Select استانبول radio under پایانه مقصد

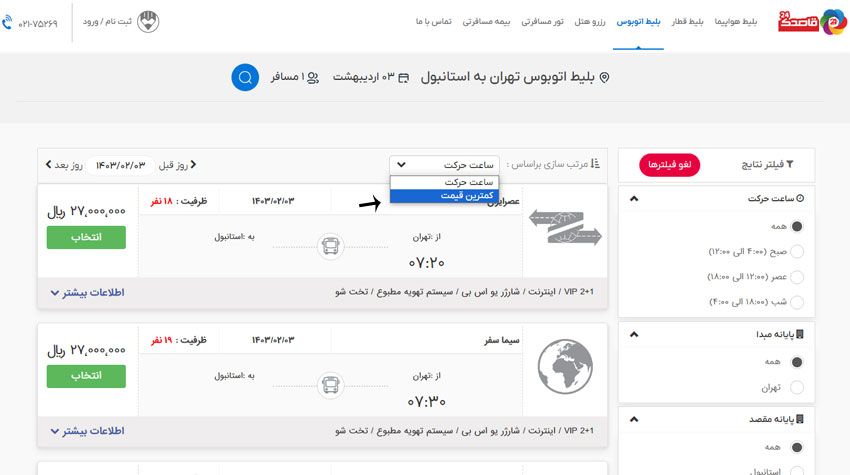[797, 471]
